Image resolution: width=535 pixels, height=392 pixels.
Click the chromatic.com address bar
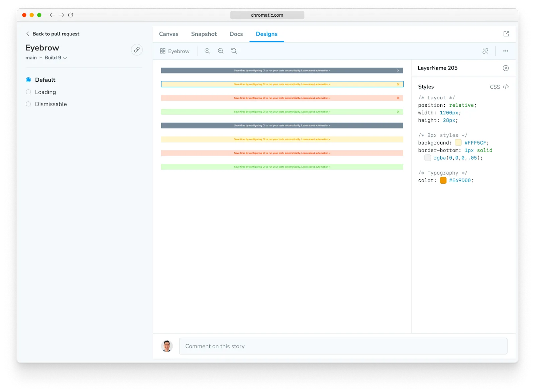267,15
